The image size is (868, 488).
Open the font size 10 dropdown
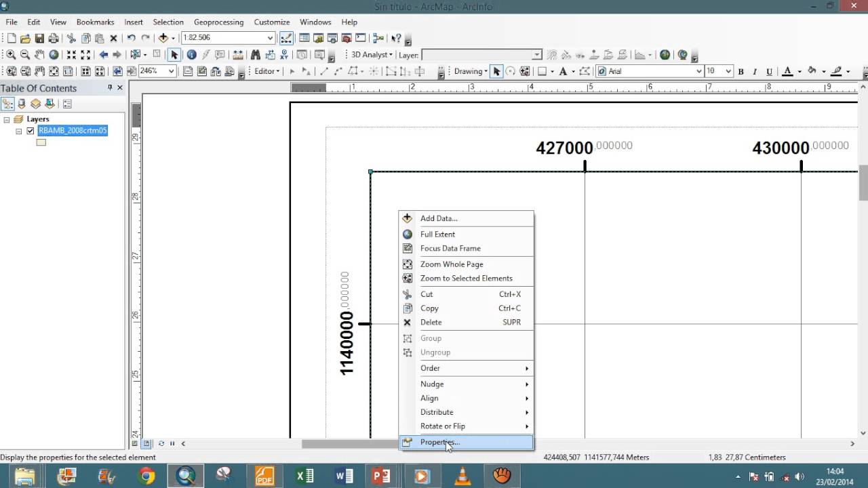[x=728, y=71]
